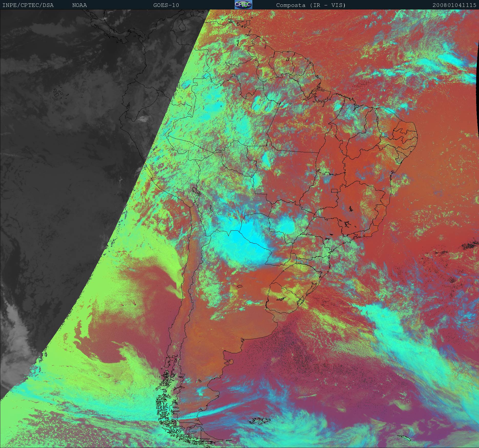Click the Composta (IR - VIS) title
This screenshot has height=448, width=479.
[x=311, y=5]
